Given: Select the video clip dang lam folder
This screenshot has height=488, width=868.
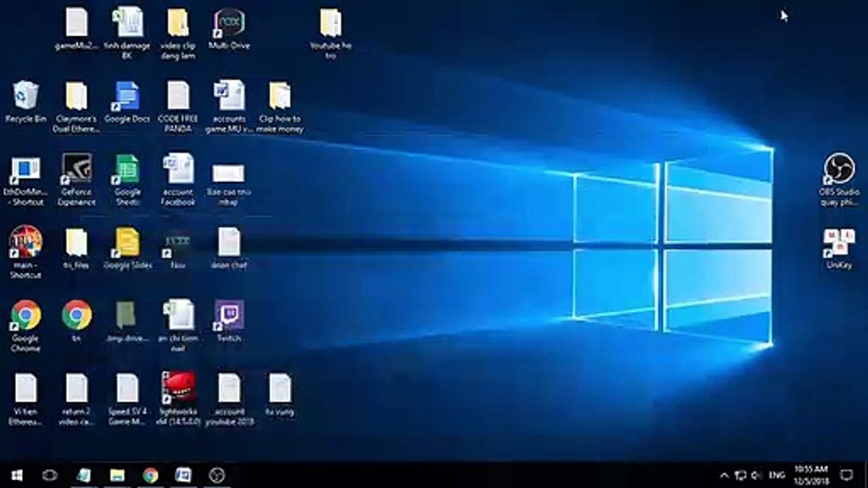Looking at the screenshot, I should tap(178, 22).
